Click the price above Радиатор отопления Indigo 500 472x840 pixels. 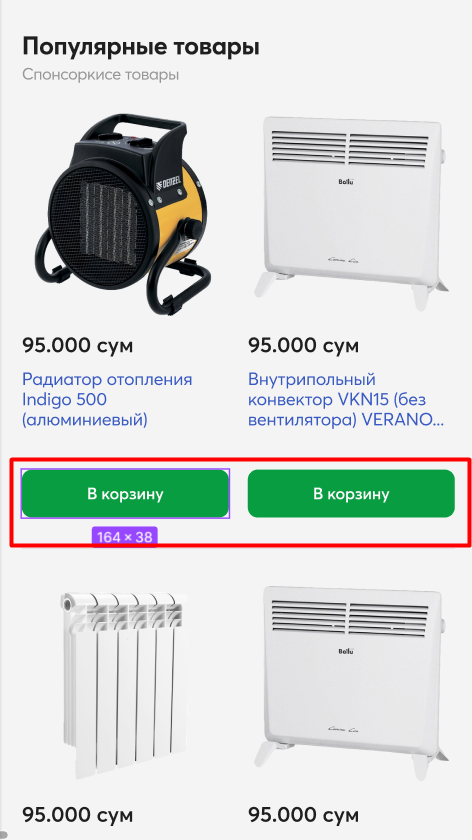pos(77,346)
